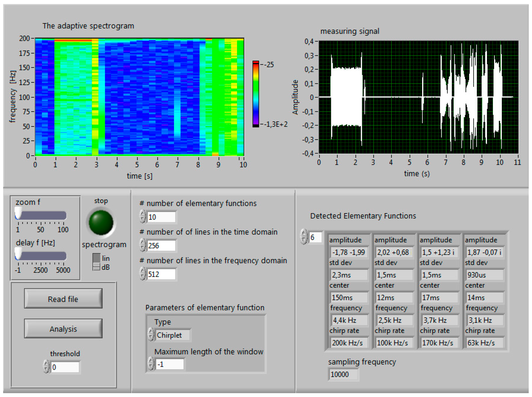532x397 pixels.
Task: Open the Chirplet type selector
Action: [x=173, y=335]
